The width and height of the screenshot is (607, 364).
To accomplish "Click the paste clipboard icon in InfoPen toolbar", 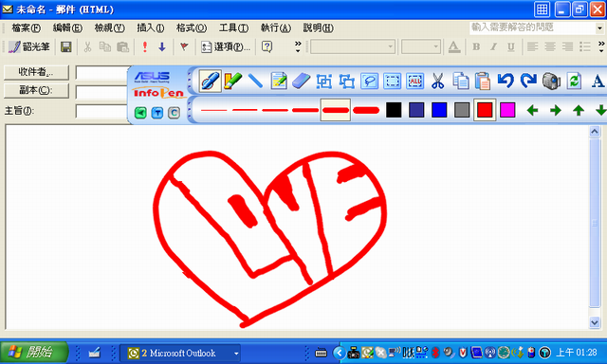I will 483,82.
